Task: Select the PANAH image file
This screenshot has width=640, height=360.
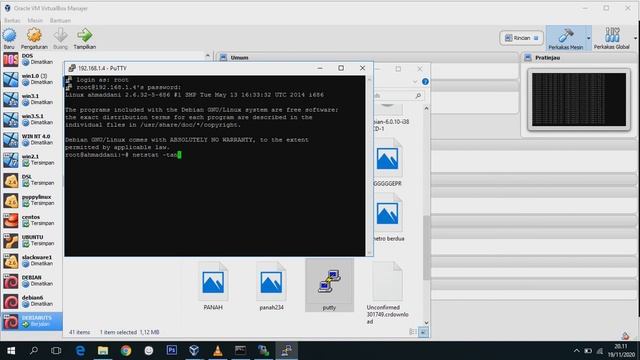Action: click(x=213, y=286)
